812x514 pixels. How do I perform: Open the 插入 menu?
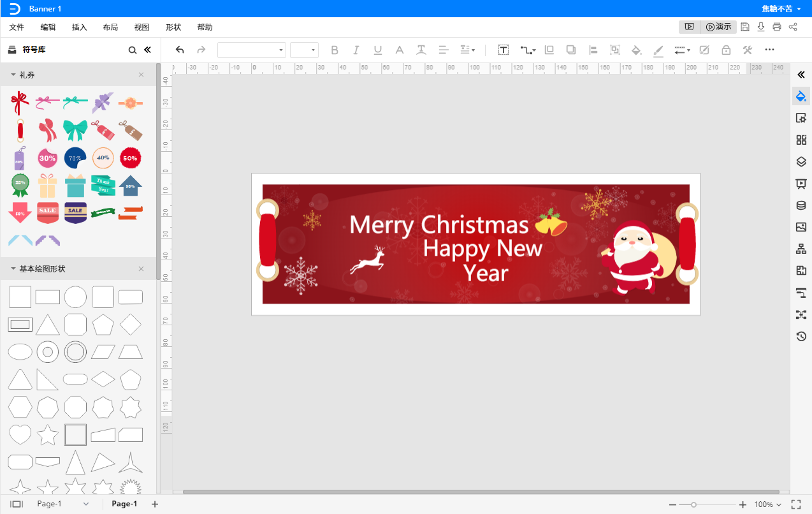(x=80, y=27)
